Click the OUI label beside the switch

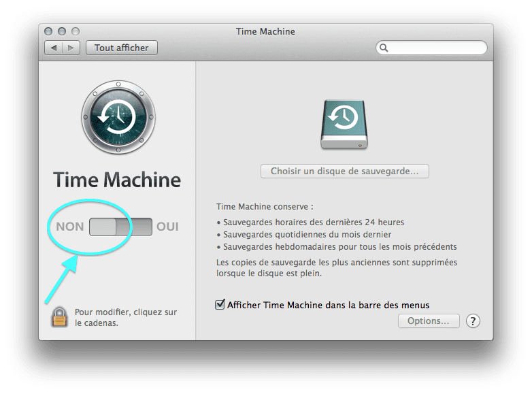point(167,227)
